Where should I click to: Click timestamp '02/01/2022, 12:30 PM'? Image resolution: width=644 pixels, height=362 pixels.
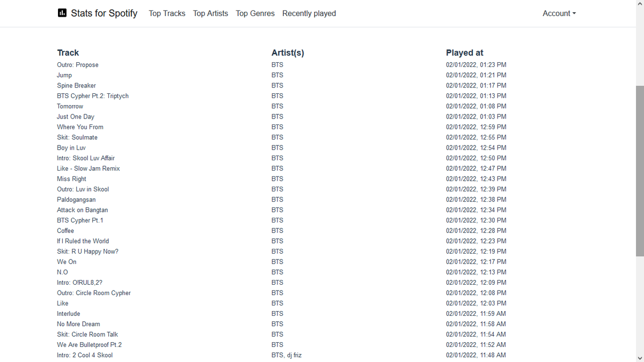click(476, 220)
